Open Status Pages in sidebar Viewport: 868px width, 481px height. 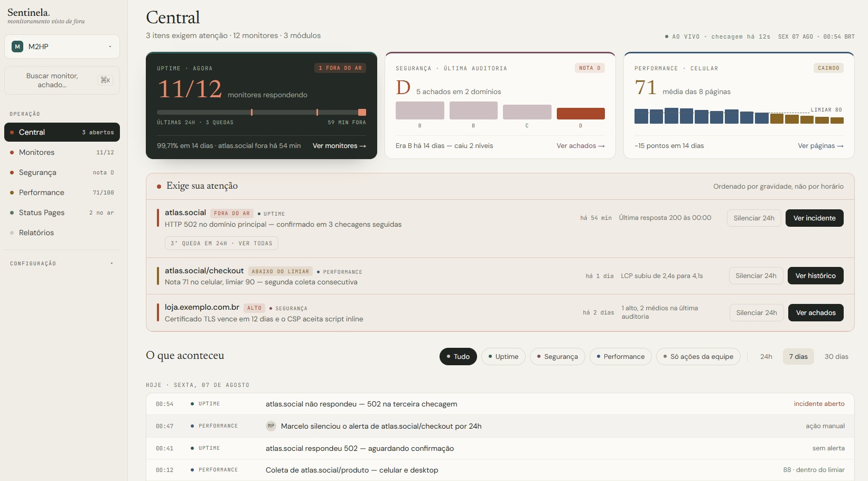62,212
